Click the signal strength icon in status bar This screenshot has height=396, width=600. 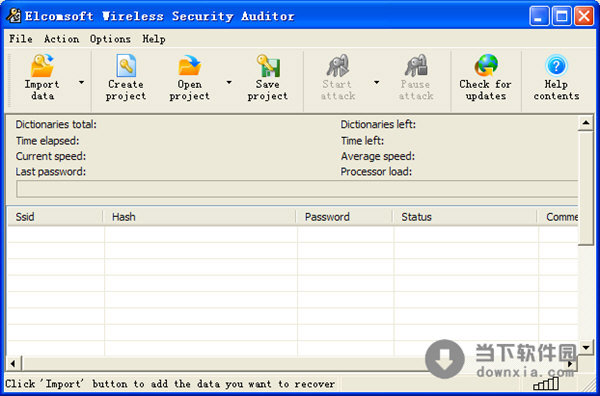pos(546,383)
